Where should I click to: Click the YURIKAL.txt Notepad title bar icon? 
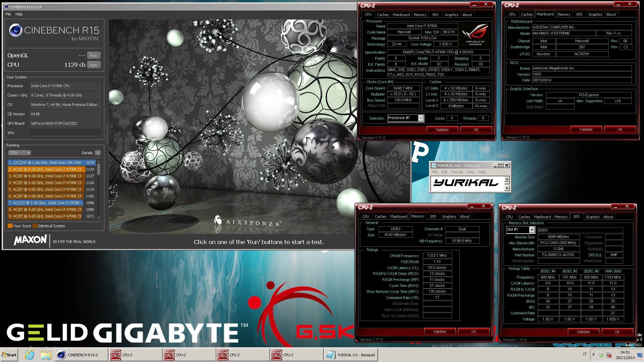point(434,165)
